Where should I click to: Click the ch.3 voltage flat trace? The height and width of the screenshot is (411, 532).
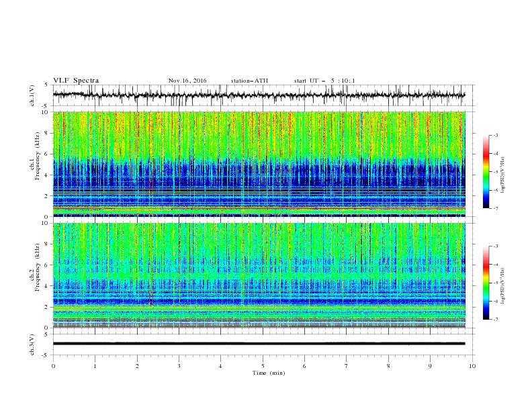(259, 344)
